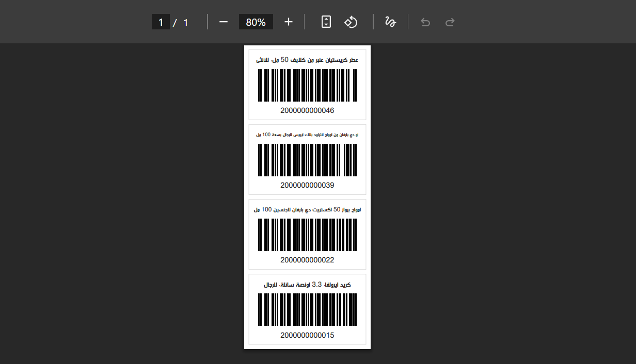Click the Arabic title above the last barcode
Screen dimensions: 636x364
click(307, 285)
